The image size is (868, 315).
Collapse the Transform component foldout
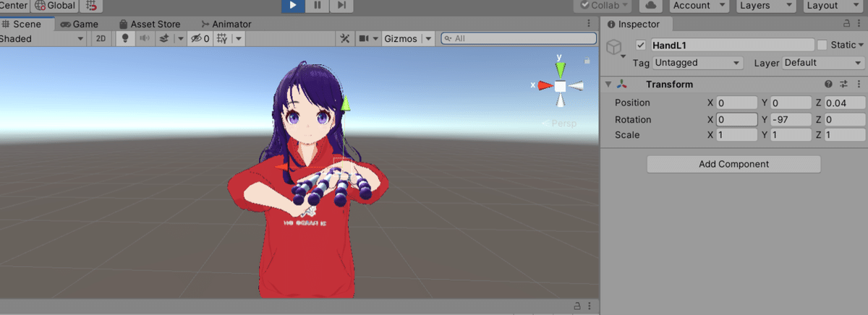click(608, 85)
